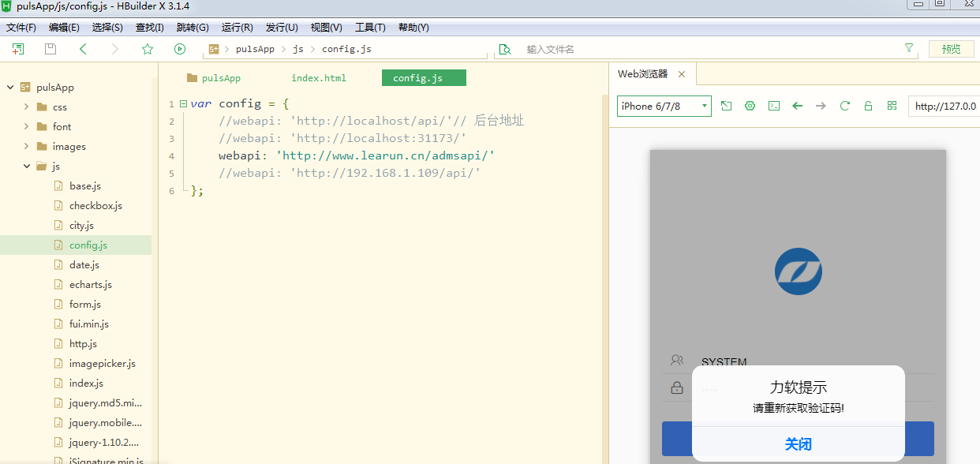Expand the css folder in project tree
Screen dimensions: 980x464
click(x=26, y=107)
